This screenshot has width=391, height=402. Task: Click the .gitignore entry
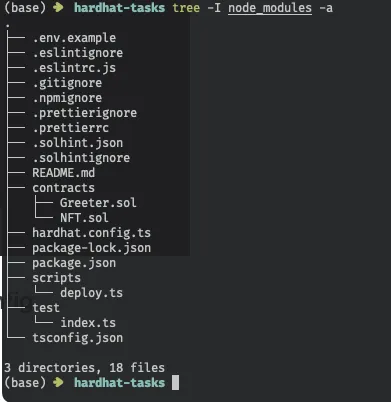click(x=67, y=83)
